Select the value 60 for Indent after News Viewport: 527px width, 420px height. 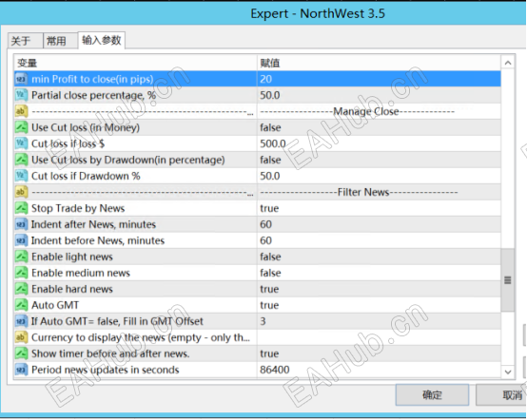point(265,224)
